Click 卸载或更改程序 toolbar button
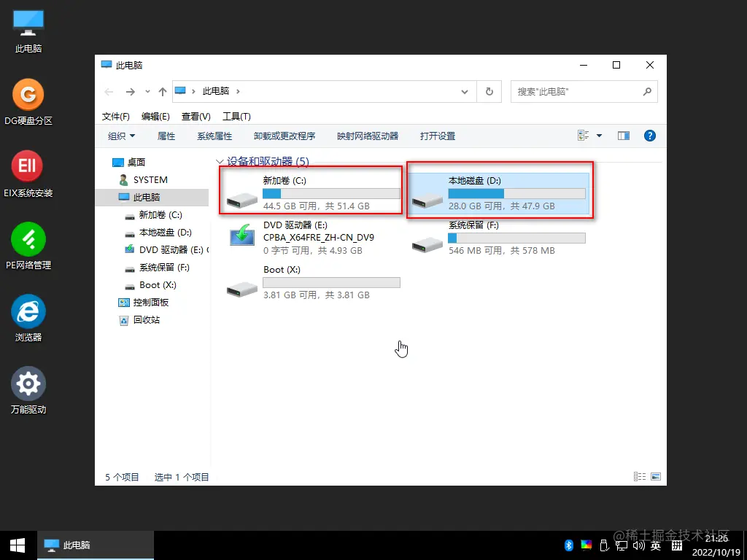 [285, 136]
